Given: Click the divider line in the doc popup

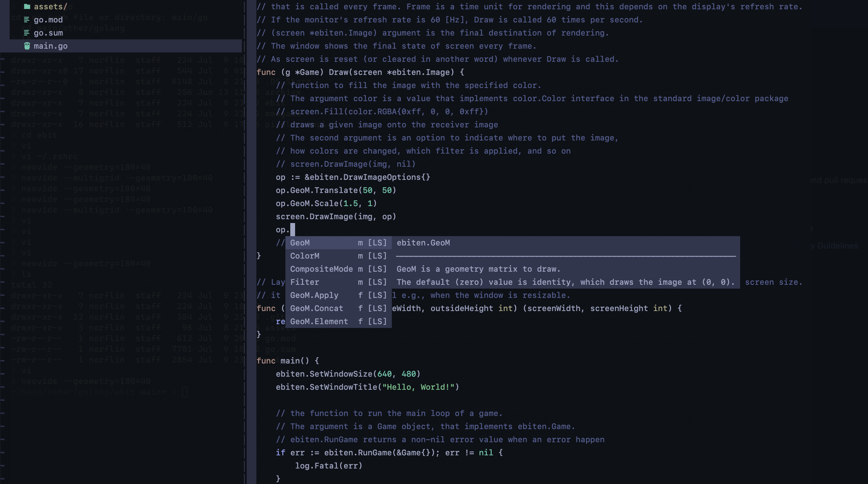Looking at the screenshot, I should click(567, 256).
